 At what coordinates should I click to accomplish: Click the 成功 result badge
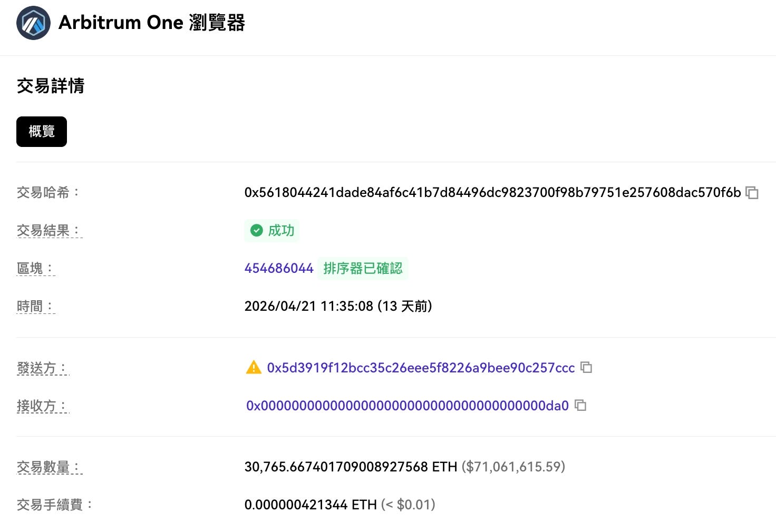271,230
